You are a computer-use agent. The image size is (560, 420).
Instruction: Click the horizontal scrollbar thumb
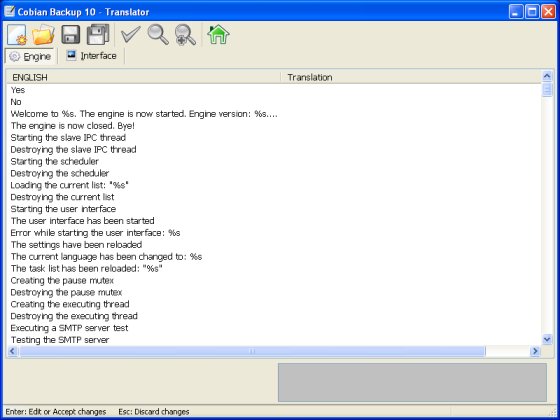252,351
